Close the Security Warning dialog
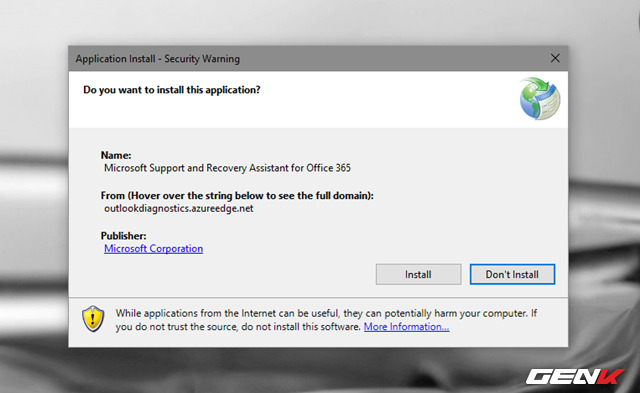 (x=555, y=58)
